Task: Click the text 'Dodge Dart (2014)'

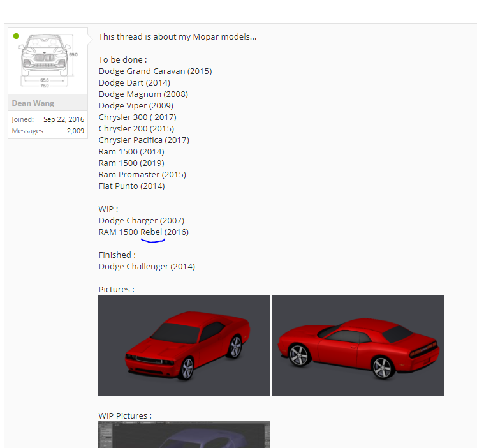Action: 134,83
